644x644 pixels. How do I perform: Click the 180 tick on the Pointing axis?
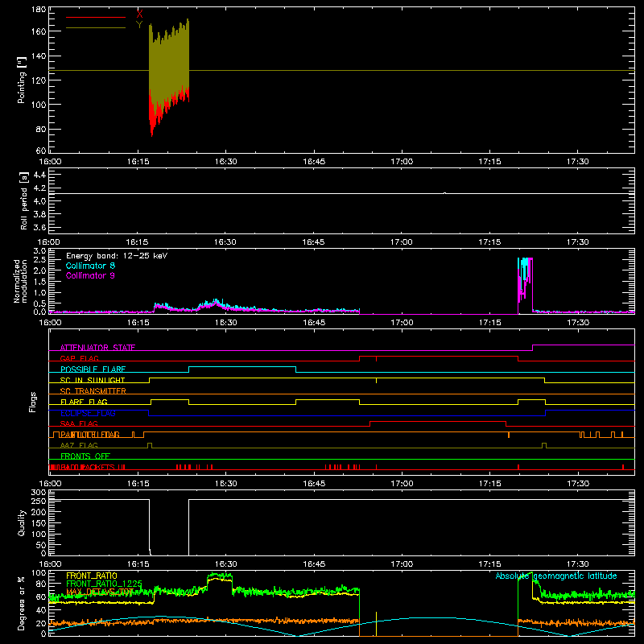tap(39, 10)
